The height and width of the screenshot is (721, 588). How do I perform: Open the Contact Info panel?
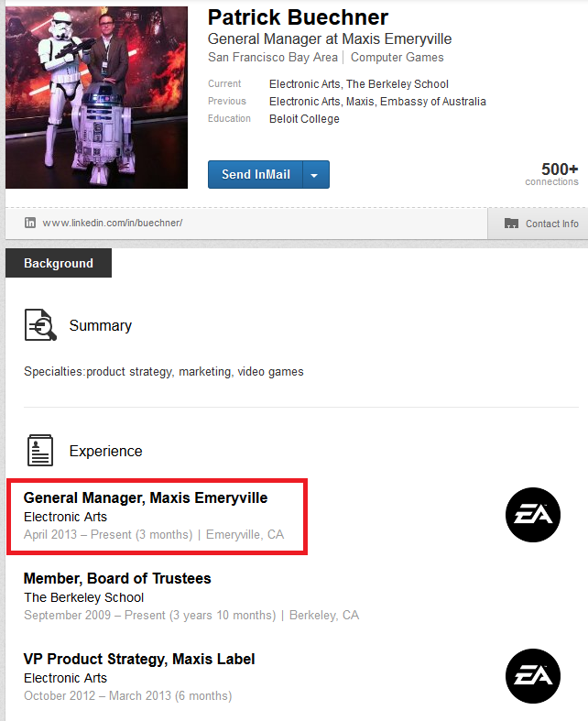(x=550, y=224)
